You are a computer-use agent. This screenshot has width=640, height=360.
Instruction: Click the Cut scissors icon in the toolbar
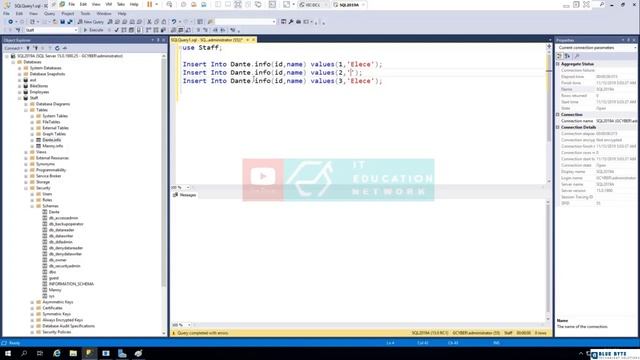[x=149, y=22]
